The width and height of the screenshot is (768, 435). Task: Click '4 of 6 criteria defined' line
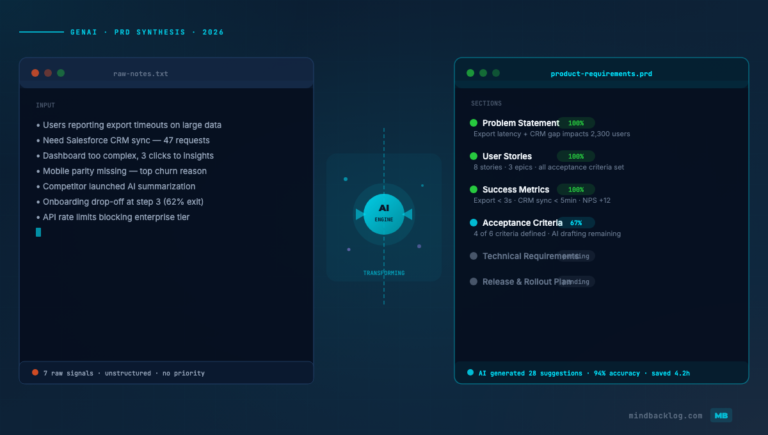click(x=547, y=234)
